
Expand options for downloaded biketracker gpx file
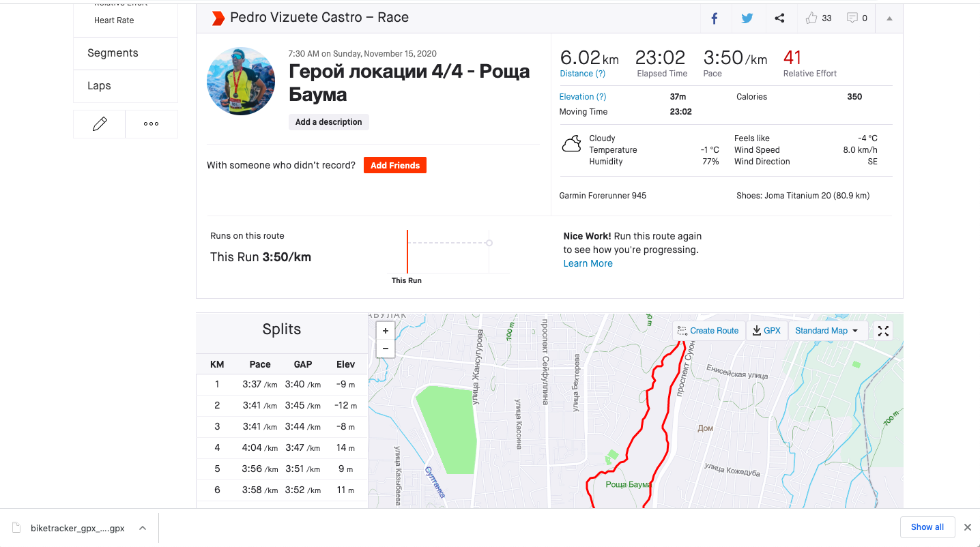(x=143, y=528)
